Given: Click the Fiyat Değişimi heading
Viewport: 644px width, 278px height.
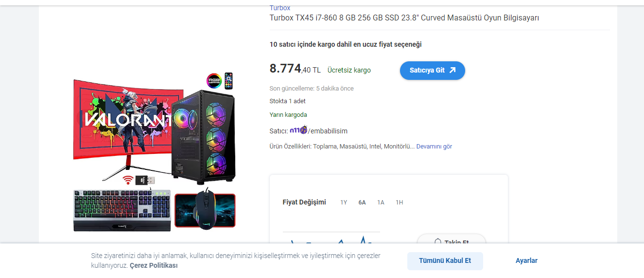Looking at the screenshot, I should (x=304, y=202).
